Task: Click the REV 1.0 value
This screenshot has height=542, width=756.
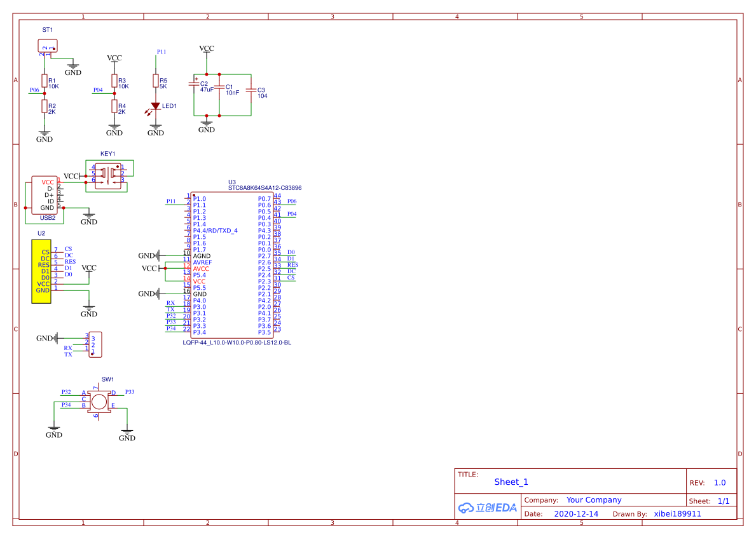Action: pyautogui.click(x=720, y=483)
